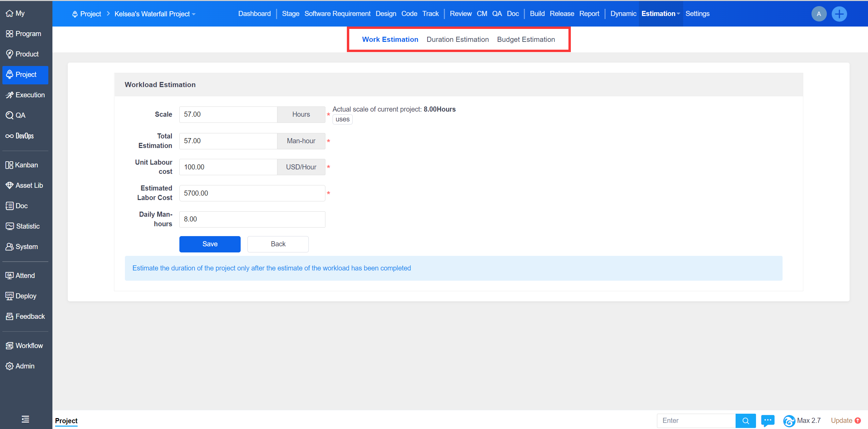Viewport: 868px width, 429px height.
Task: Click the DevOps infinity icon
Action: point(9,136)
